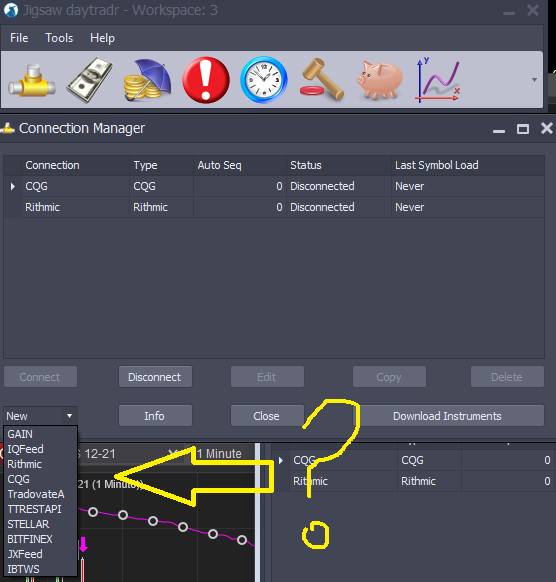Open the chart graph icon
The height and width of the screenshot is (582, 556).
coord(438,80)
